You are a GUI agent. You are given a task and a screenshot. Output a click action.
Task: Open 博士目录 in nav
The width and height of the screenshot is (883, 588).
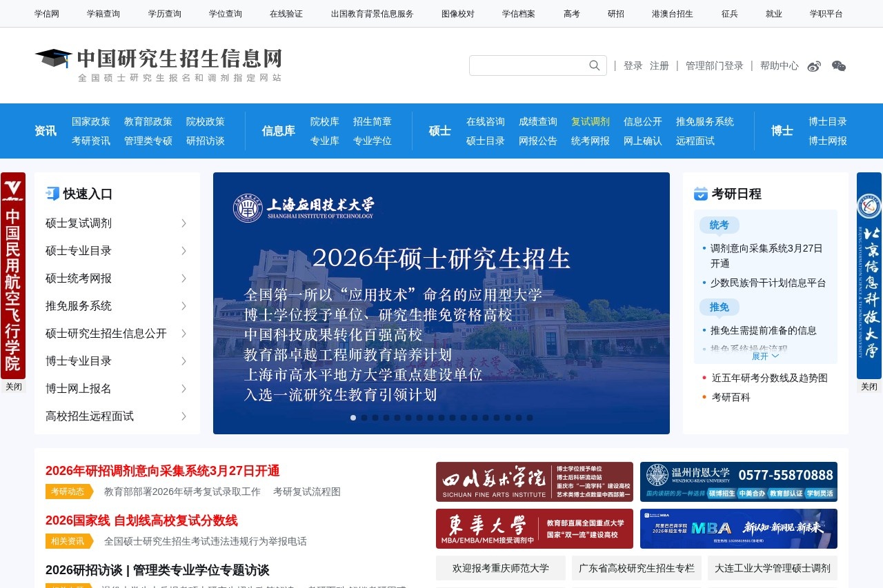828,121
